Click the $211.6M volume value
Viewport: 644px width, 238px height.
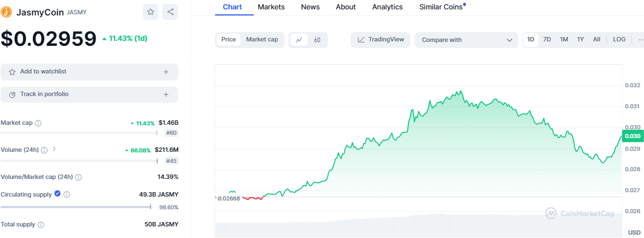pos(167,150)
